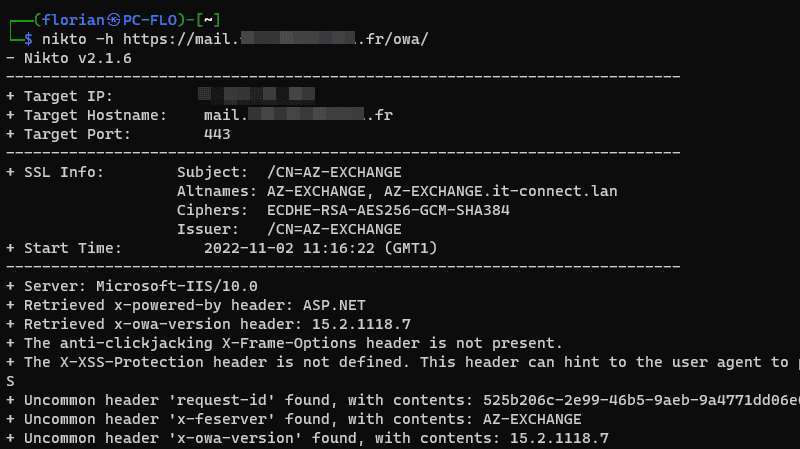The height and width of the screenshot is (449, 800).
Task: Click the 'Nikto v2.1.6' version line
Action: (78, 58)
